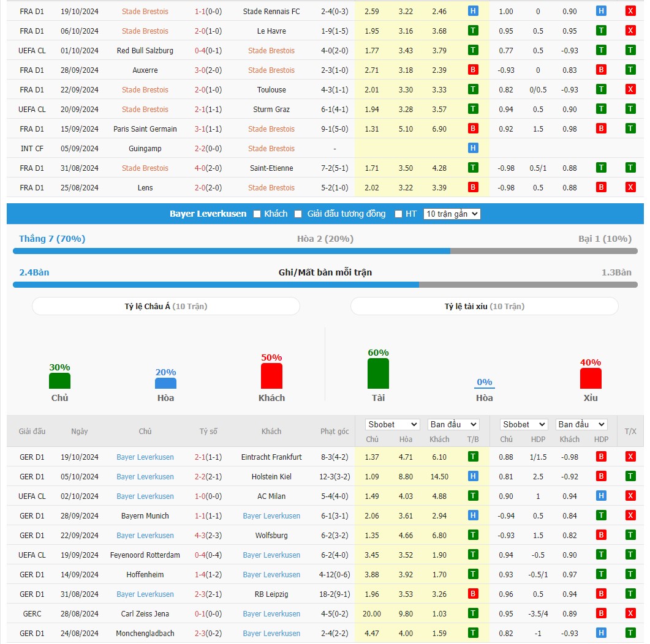Click green T badge in Bayern Munich row
The image size is (650, 644).
point(601,515)
